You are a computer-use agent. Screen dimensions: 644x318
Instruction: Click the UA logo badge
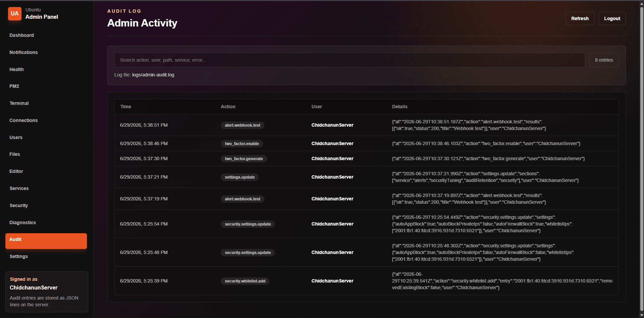point(14,14)
